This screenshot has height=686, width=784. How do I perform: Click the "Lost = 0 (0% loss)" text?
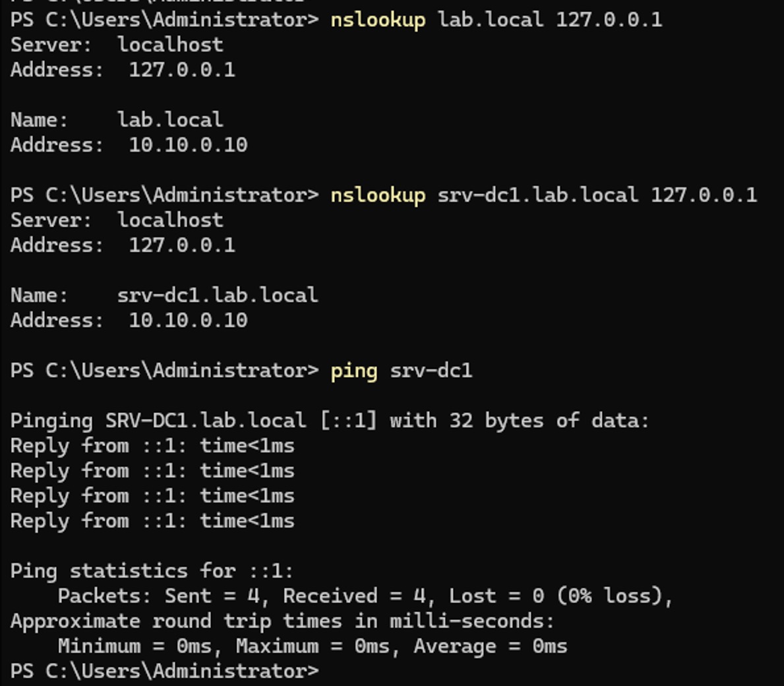(559, 596)
